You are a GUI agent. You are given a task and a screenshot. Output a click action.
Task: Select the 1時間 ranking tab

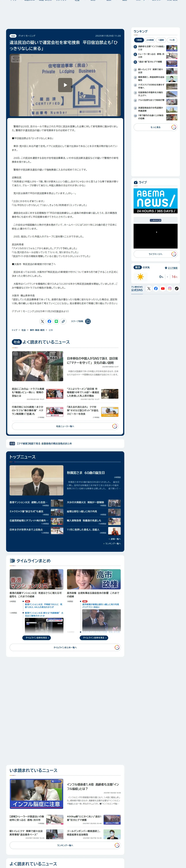tap(139, 40)
